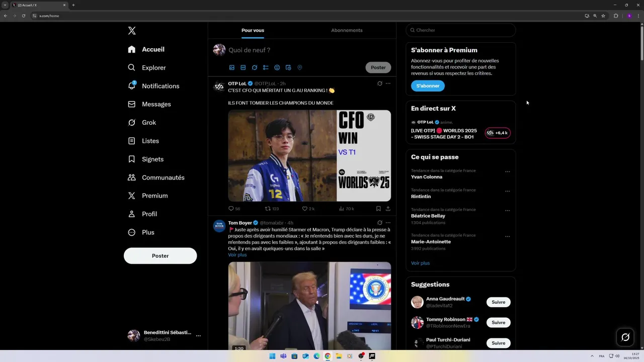Reload the page in Chrome
644x362 pixels.
[x=24, y=16]
